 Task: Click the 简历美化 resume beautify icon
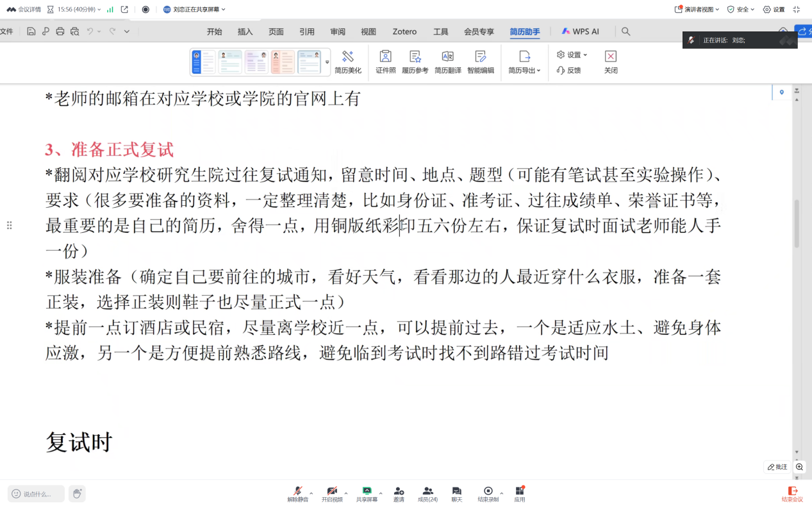[x=347, y=62]
